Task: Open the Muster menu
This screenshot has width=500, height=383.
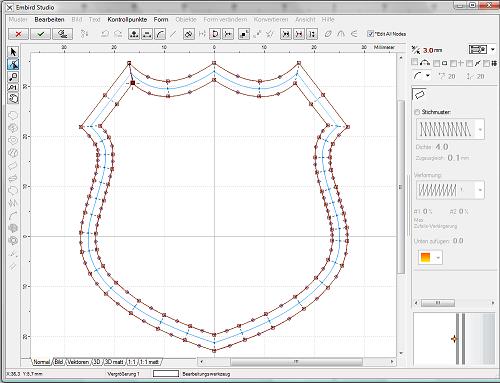Action: pyautogui.click(x=18, y=20)
